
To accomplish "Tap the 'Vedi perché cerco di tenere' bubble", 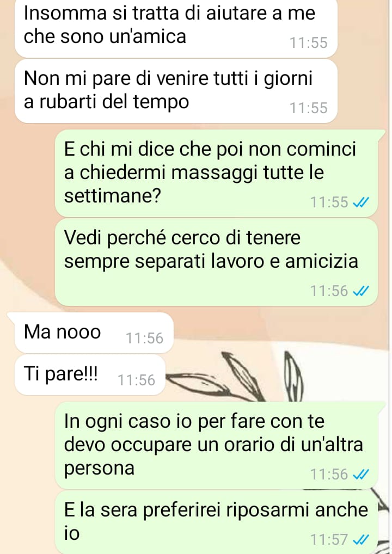I will click(x=216, y=262).
